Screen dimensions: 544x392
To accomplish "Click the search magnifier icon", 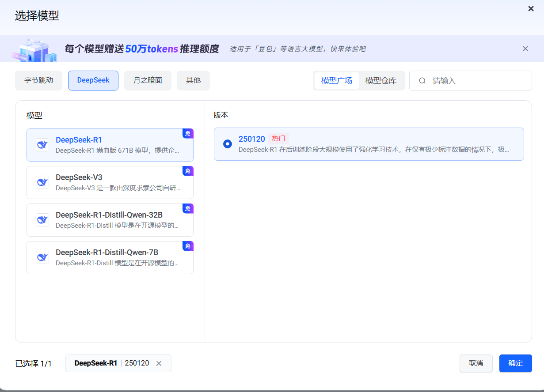I will [422, 81].
